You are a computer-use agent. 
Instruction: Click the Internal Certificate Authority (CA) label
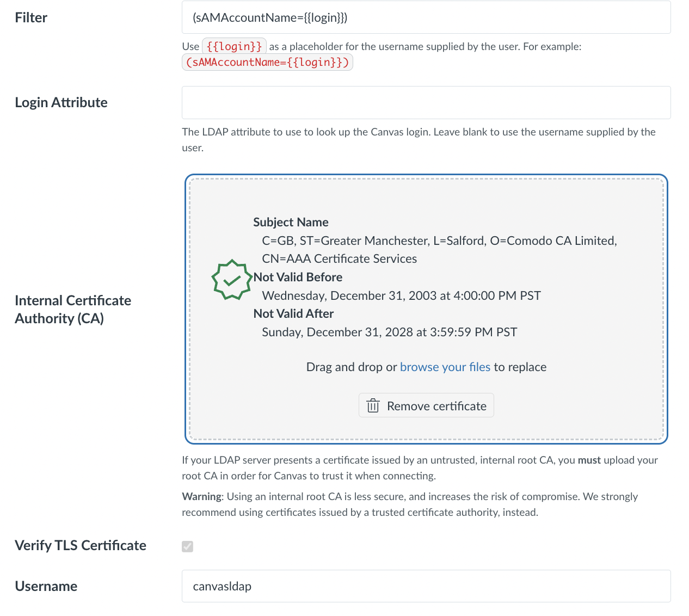tap(73, 309)
